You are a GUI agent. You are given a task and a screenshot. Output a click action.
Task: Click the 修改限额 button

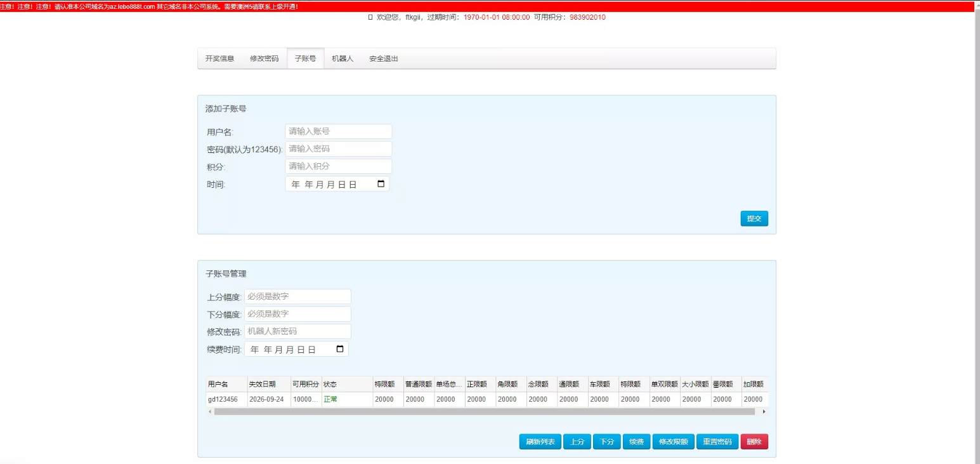(x=673, y=442)
